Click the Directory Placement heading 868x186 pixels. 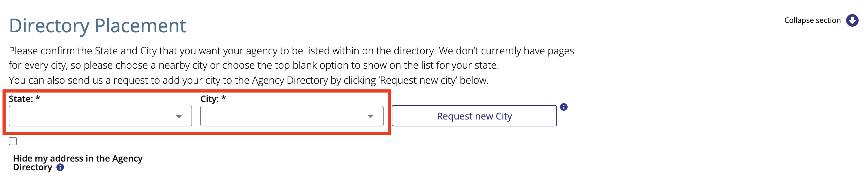(97, 25)
